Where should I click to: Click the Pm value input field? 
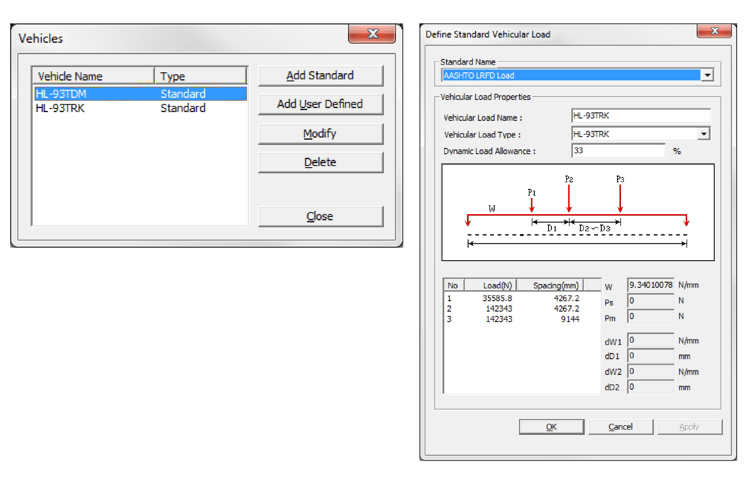pyautogui.click(x=650, y=317)
